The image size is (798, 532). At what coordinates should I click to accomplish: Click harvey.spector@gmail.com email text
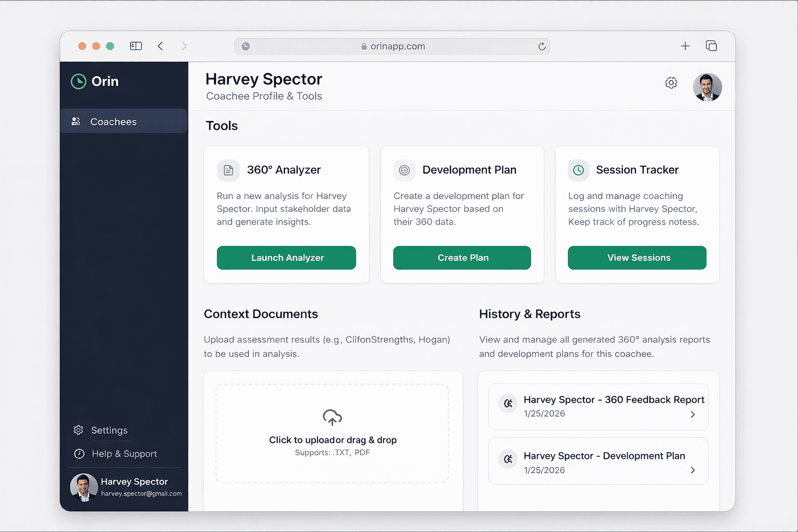coord(141,494)
